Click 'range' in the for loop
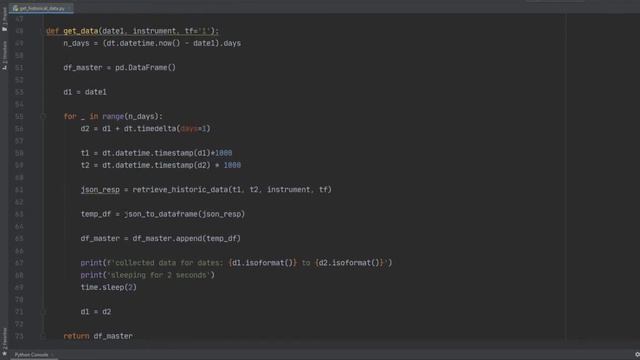The height and width of the screenshot is (360, 640). [113, 117]
